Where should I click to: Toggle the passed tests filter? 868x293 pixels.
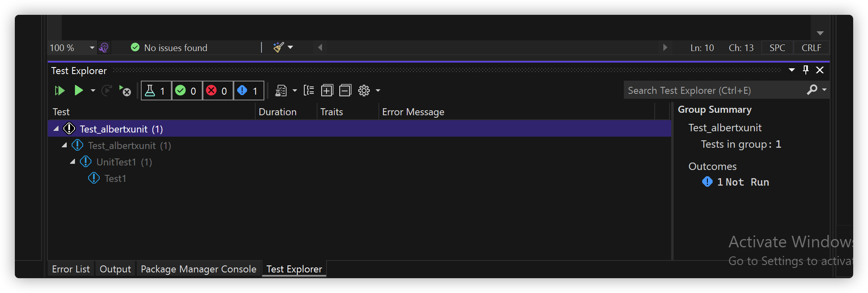187,91
